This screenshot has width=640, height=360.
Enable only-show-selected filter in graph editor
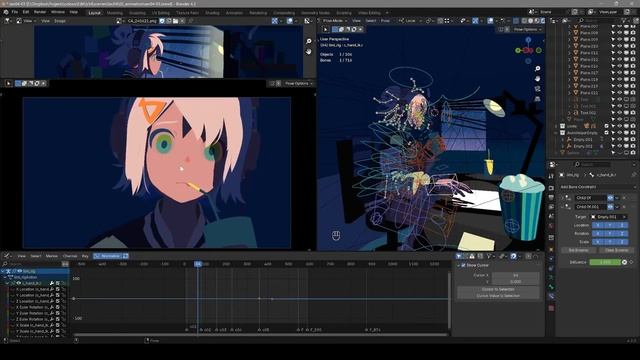click(459, 256)
